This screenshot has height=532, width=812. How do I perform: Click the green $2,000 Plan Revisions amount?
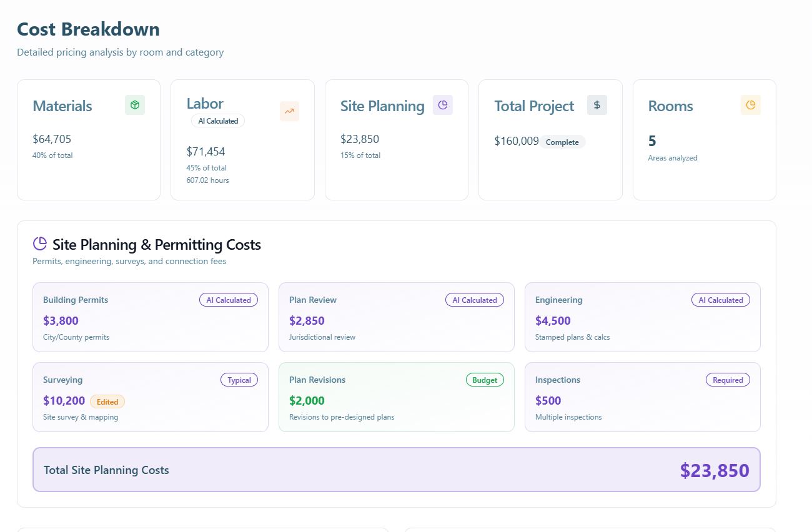click(307, 401)
